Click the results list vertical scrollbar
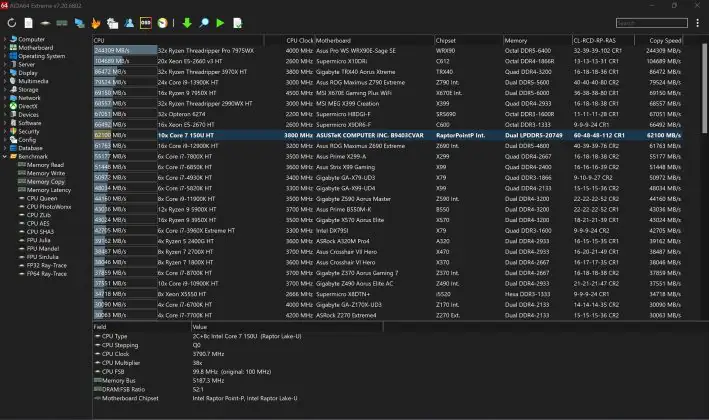Viewport: 709px width, 420px height. (x=704, y=89)
